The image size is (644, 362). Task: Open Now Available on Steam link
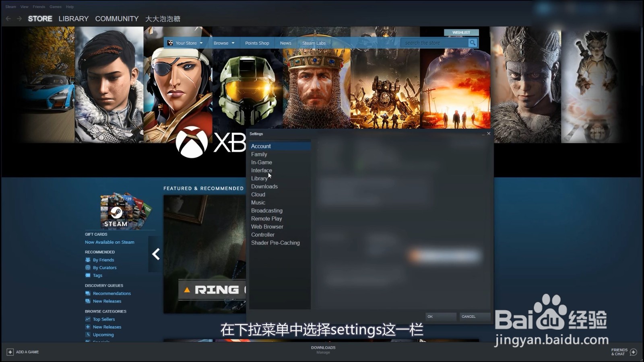[109, 242]
